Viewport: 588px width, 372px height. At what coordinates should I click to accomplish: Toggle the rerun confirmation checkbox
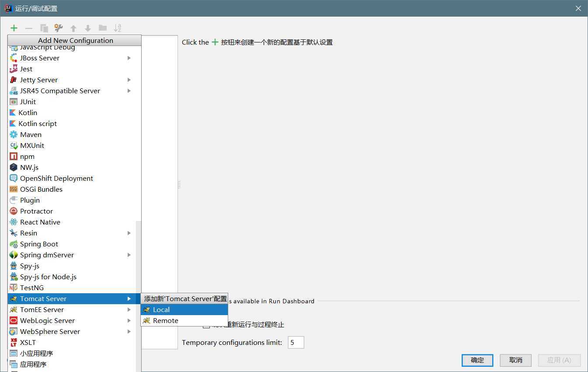[x=206, y=325]
